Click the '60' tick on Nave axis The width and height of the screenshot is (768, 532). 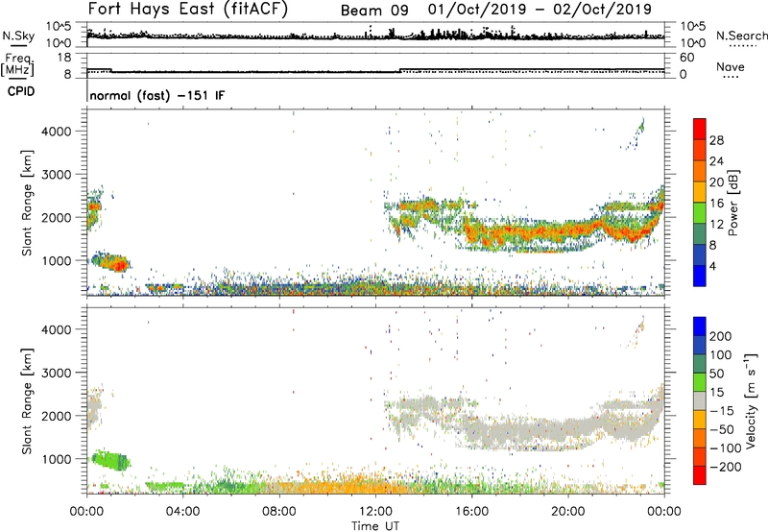686,58
